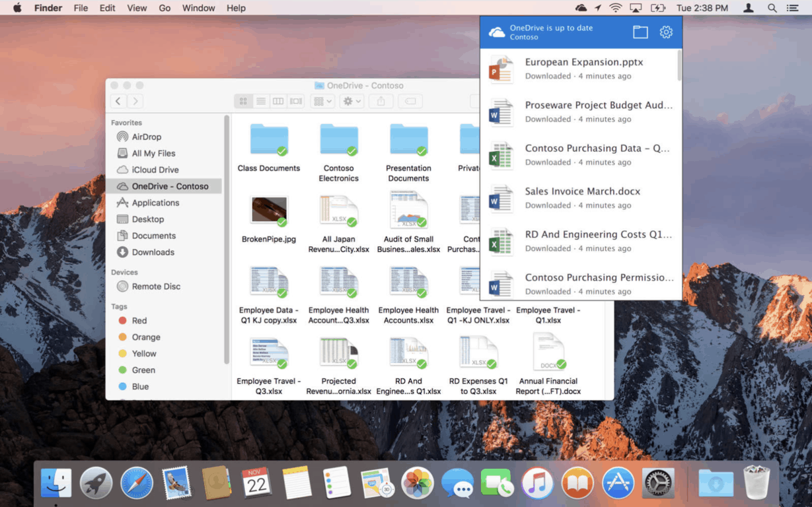Click the Spotlight search icon
Viewport: 812px width, 507px height.
(772, 8)
